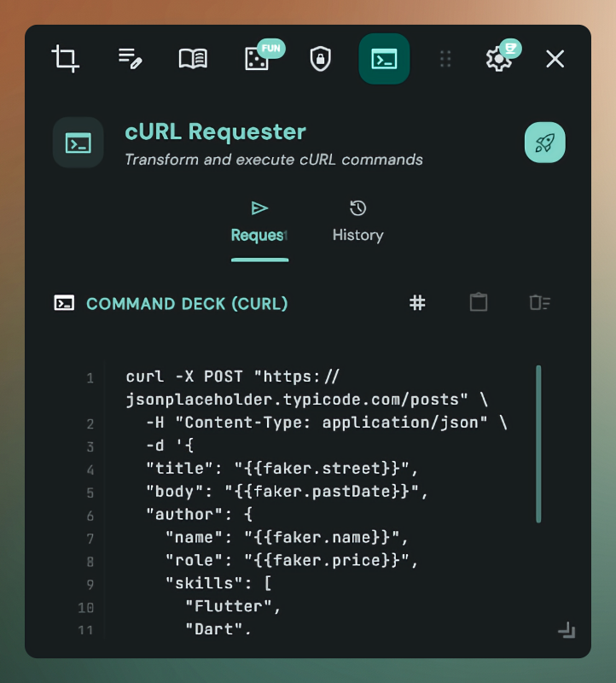Image resolution: width=616 pixels, height=683 pixels.
Task: Click the Content-Type header line
Action: (x=327, y=423)
